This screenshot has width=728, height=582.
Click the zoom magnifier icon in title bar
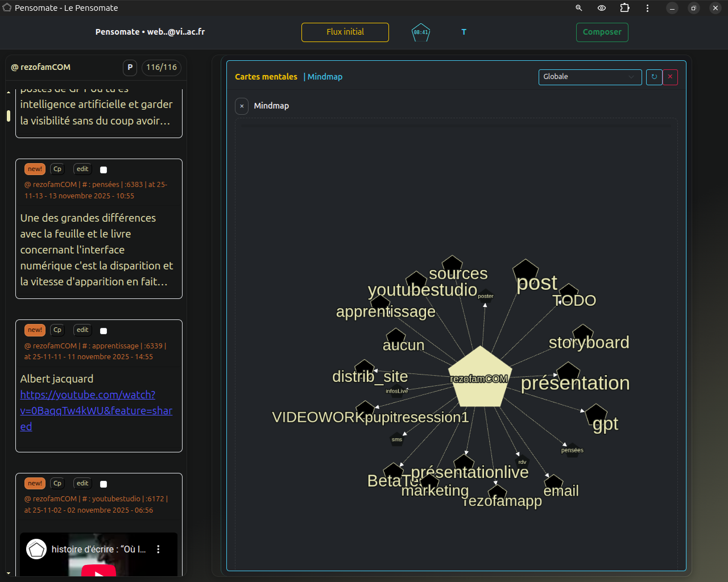tap(579, 8)
